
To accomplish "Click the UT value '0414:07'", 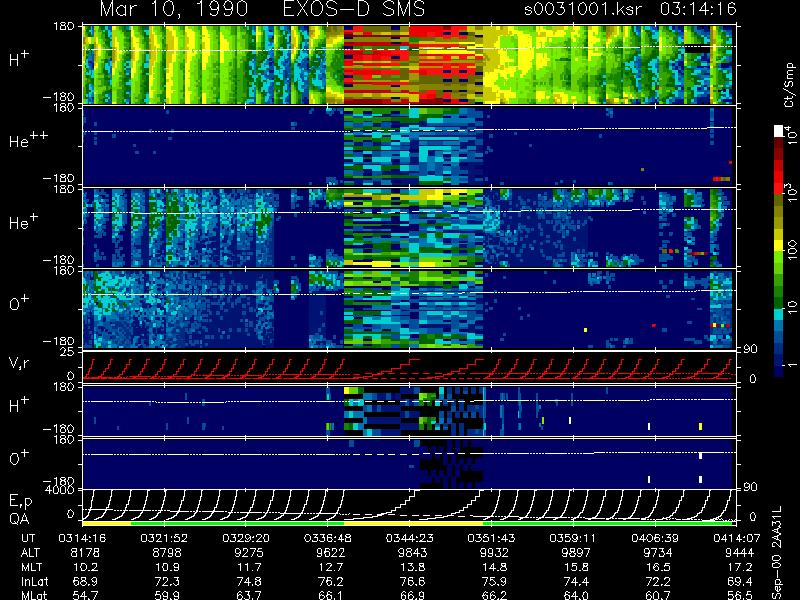I will point(737,538).
